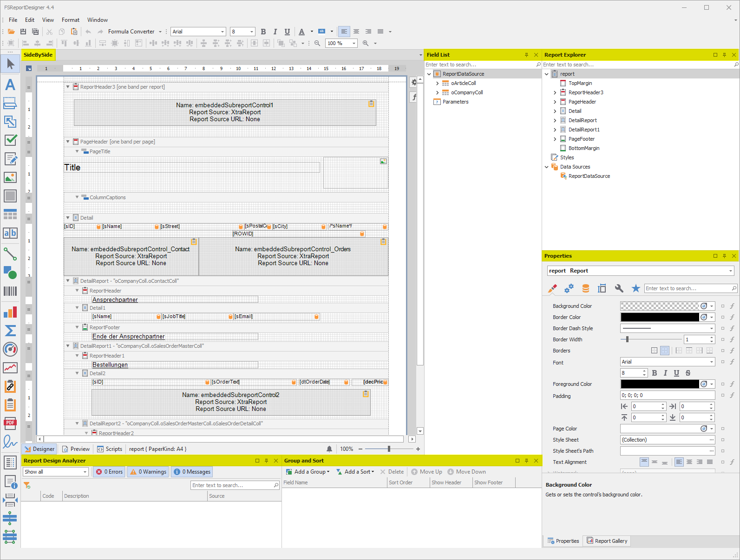Click the Foreground Color black swatch
This screenshot has height=560, width=740.
tap(660, 384)
